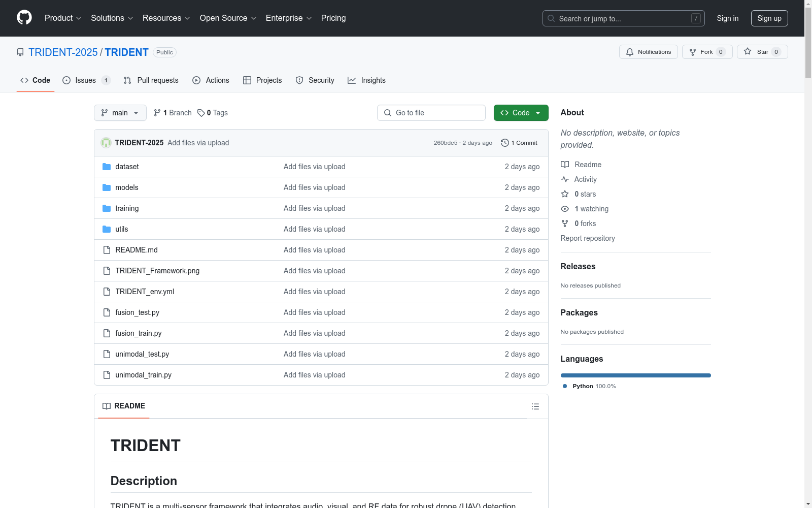Image resolution: width=812 pixels, height=508 pixels.
Task: Click 'Add files via upload' for dataset
Action: 315,167
